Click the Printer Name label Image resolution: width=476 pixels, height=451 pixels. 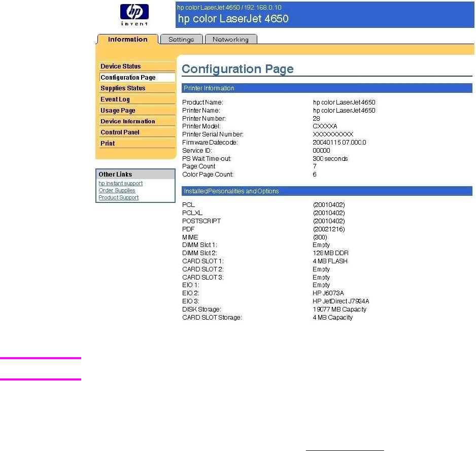201,111
